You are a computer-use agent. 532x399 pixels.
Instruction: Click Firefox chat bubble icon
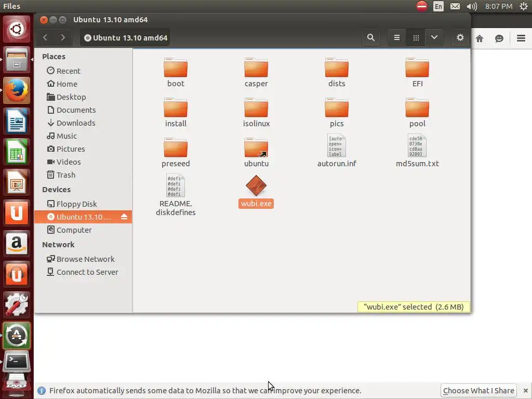[499, 38]
